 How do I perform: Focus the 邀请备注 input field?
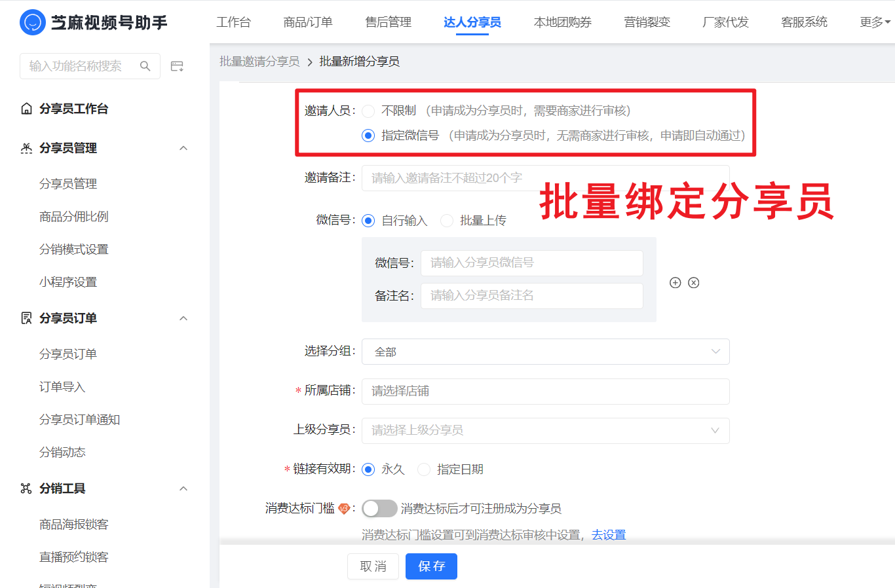pos(546,178)
